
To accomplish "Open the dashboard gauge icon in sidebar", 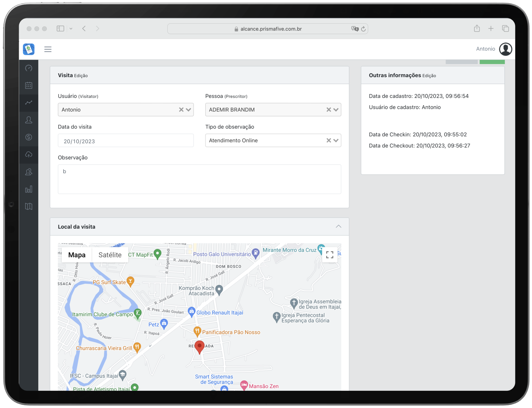I will click(x=29, y=68).
